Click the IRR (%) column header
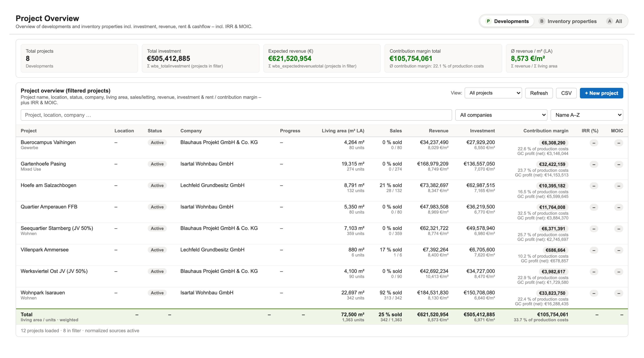Screen dimensions: 644x358 click(590, 131)
